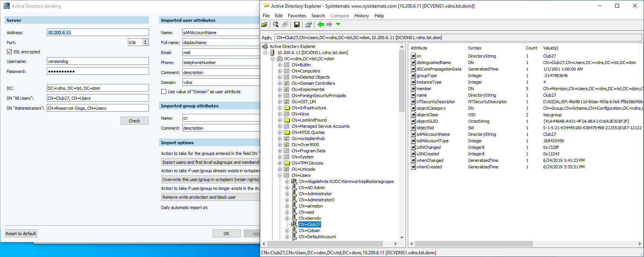The image size is (644, 257).
Task: Click the DN "Administrators" input field
Action: point(98,108)
